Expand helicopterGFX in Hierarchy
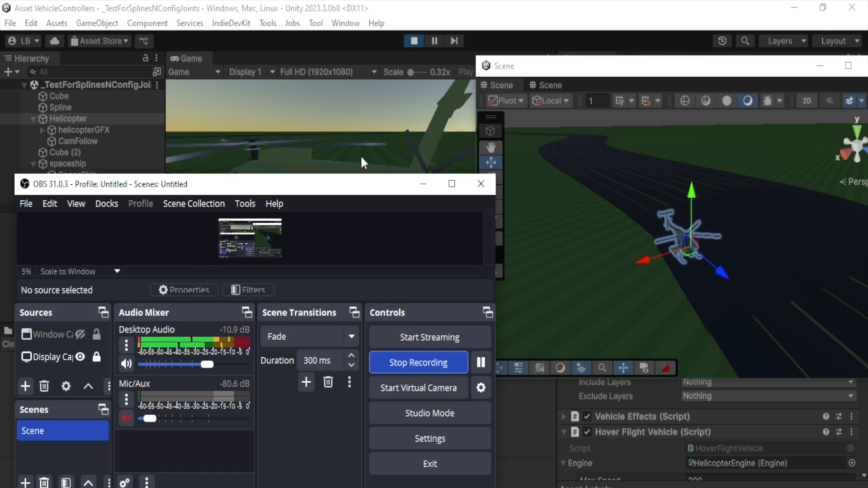This screenshot has width=868, height=488. [x=42, y=130]
